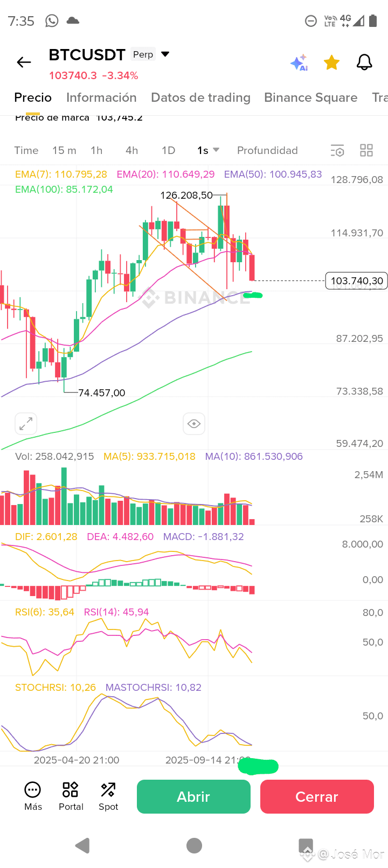Tap the EMA(50) indicator label
The width and height of the screenshot is (388, 868).
point(273,174)
